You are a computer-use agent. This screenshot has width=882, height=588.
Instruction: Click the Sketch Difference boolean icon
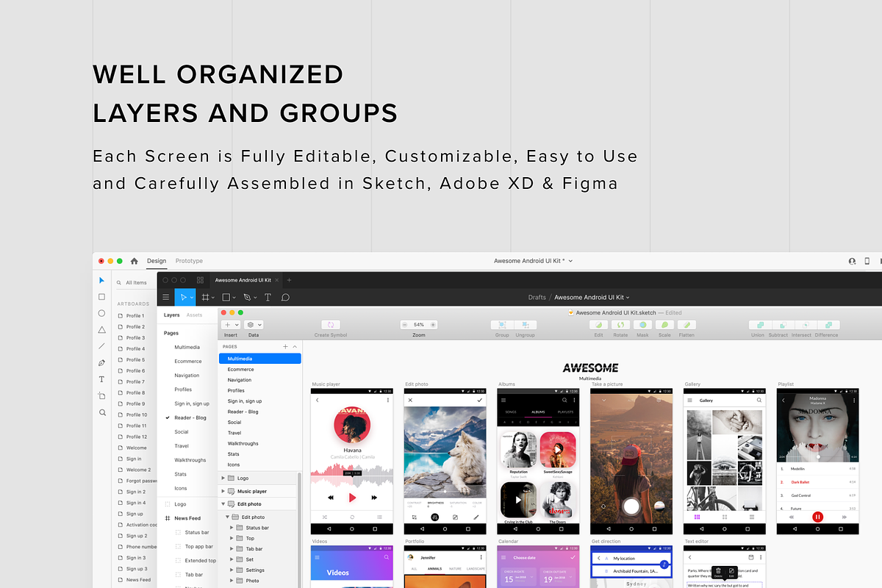coord(827,325)
